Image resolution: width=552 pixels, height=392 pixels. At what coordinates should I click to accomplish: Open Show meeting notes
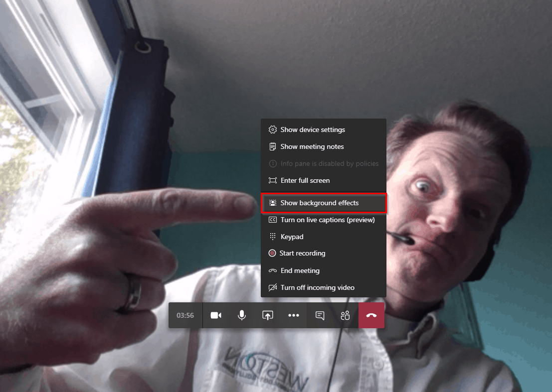(x=324, y=146)
